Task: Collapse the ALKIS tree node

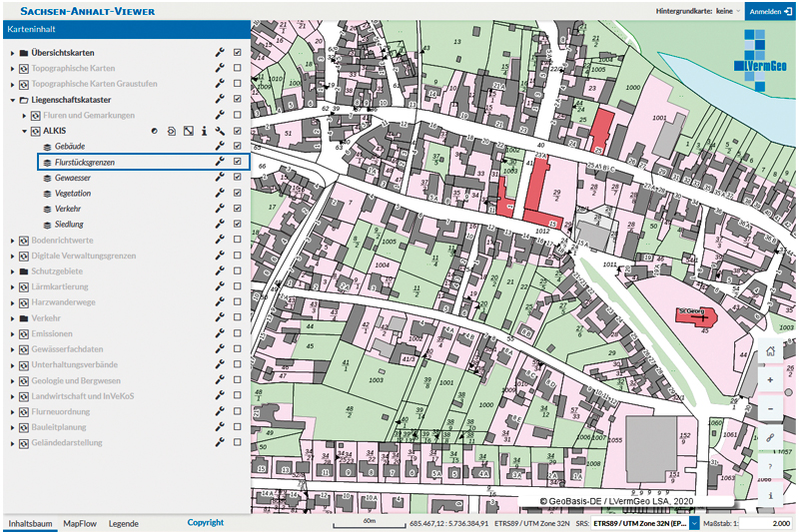Action: 24,132
